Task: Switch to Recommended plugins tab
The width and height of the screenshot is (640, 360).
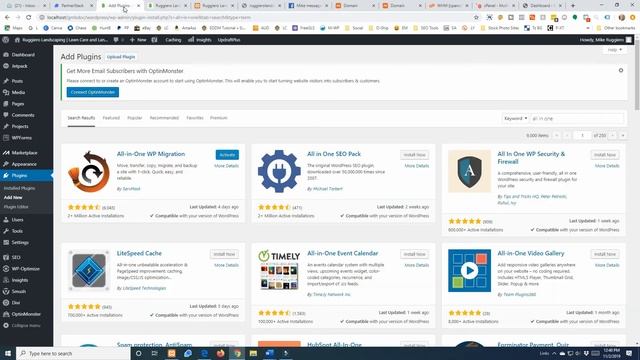Action: click(164, 118)
